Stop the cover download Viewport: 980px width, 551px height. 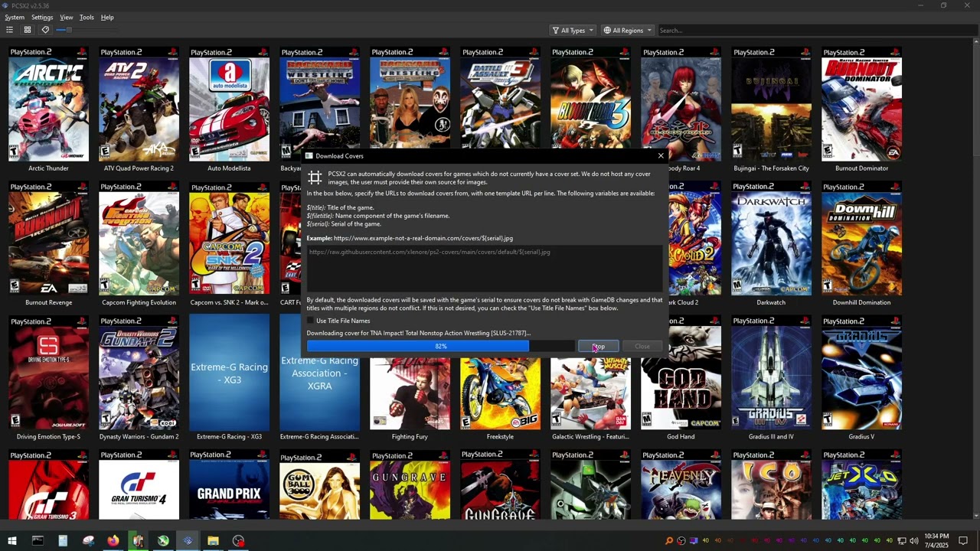598,347
